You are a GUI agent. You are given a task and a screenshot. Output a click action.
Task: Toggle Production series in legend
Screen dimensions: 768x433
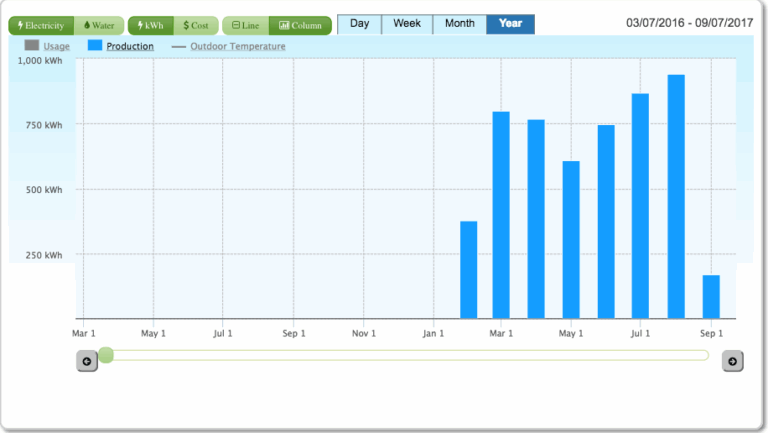point(130,46)
